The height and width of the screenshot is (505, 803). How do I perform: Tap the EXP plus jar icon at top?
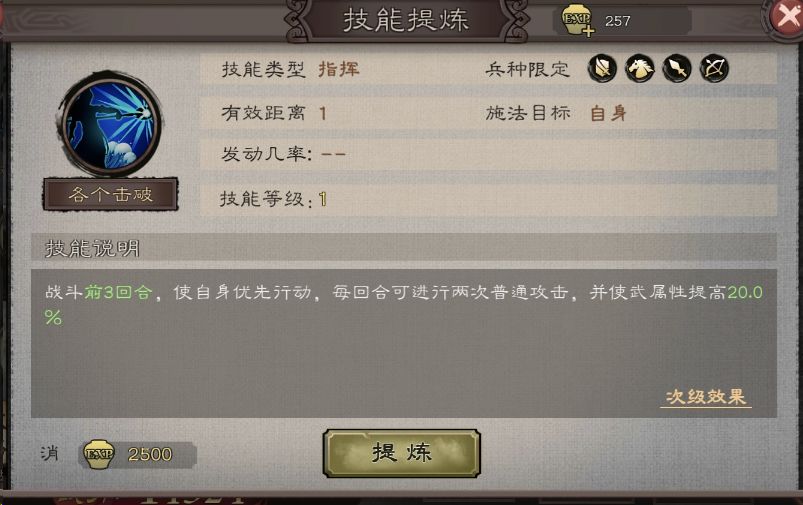[x=578, y=21]
